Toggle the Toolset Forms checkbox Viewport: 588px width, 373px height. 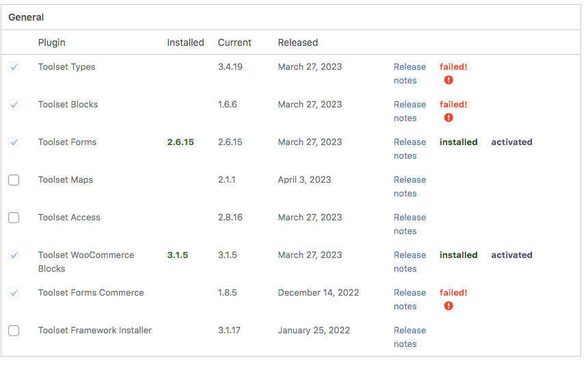pyautogui.click(x=14, y=142)
